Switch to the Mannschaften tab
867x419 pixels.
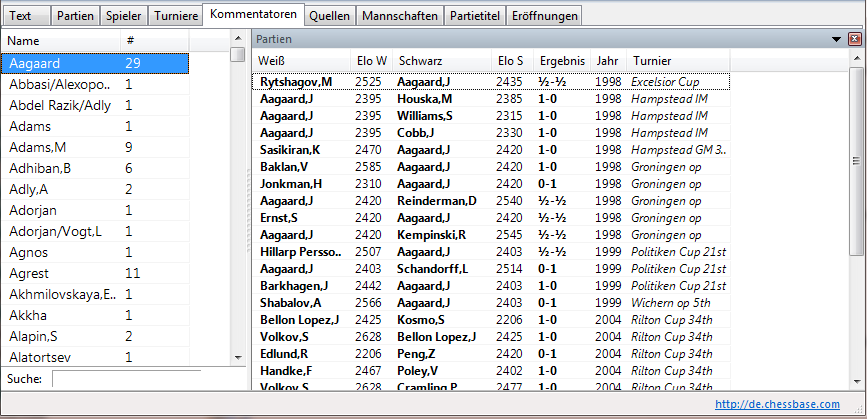[399, 16]
